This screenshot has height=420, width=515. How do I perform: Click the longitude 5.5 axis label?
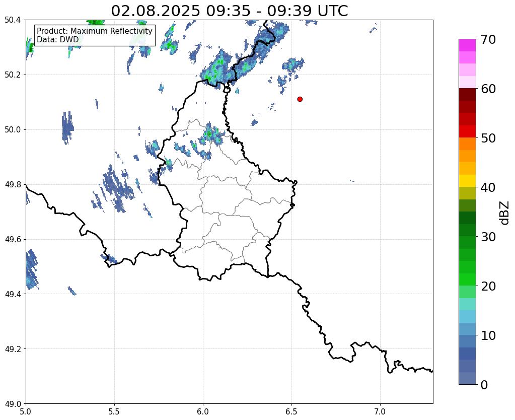pyautogui.click(x=114, y=411)
